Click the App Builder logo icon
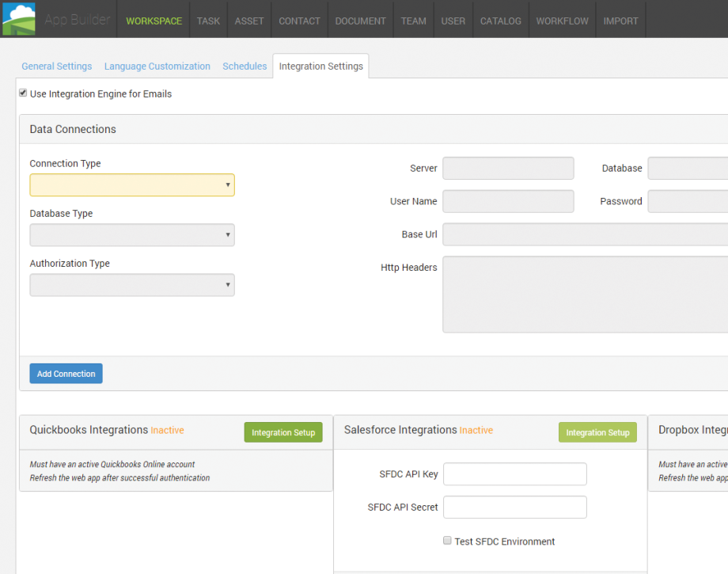Viewport: 728px width, 574px height. pyautogui.click(x=18, y=17)
